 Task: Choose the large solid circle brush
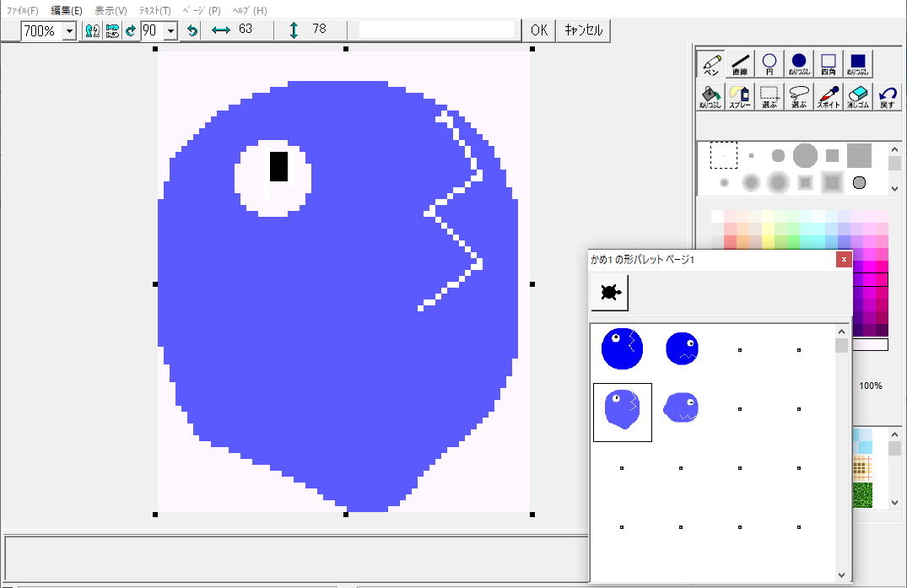(805, 155)
